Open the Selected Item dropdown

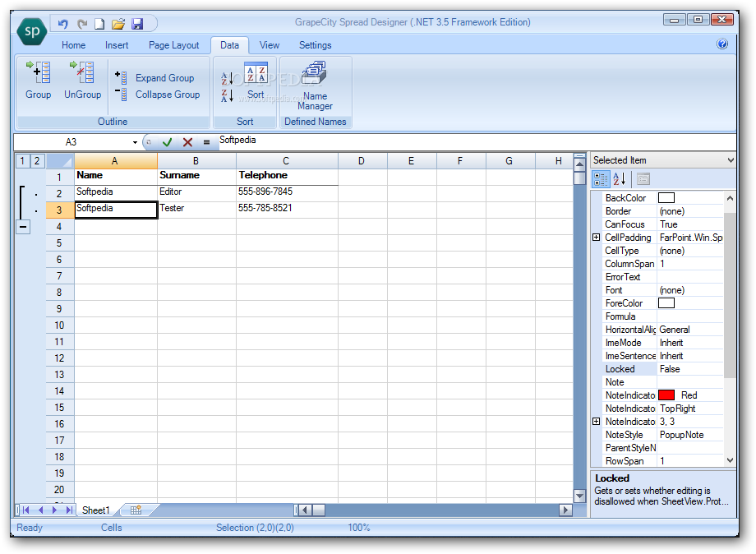click(x=730, y=160)
